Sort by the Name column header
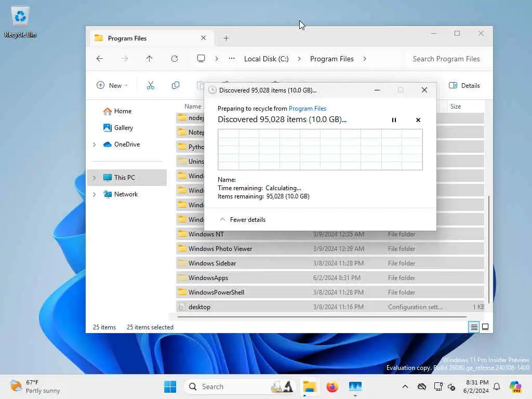Screen dimensions: 532x399 point(193,106)
